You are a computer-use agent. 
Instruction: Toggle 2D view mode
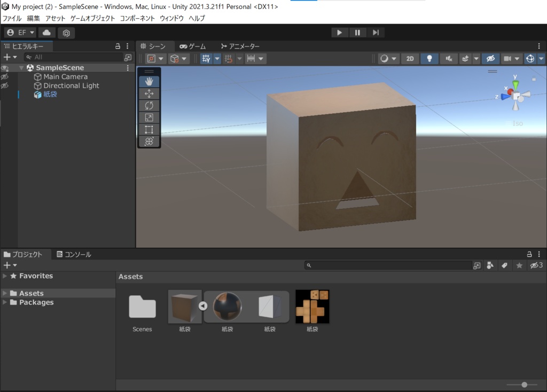point(410,59)
